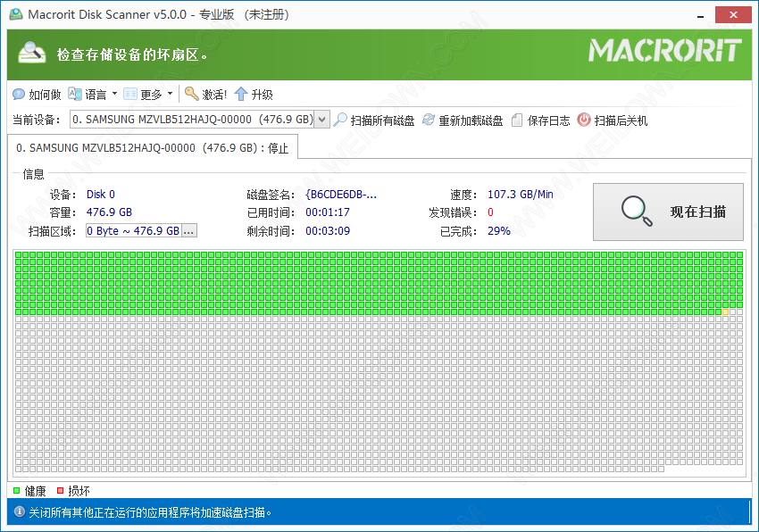Click the 更多 list icon
The image size is (759, 532).
130,94
